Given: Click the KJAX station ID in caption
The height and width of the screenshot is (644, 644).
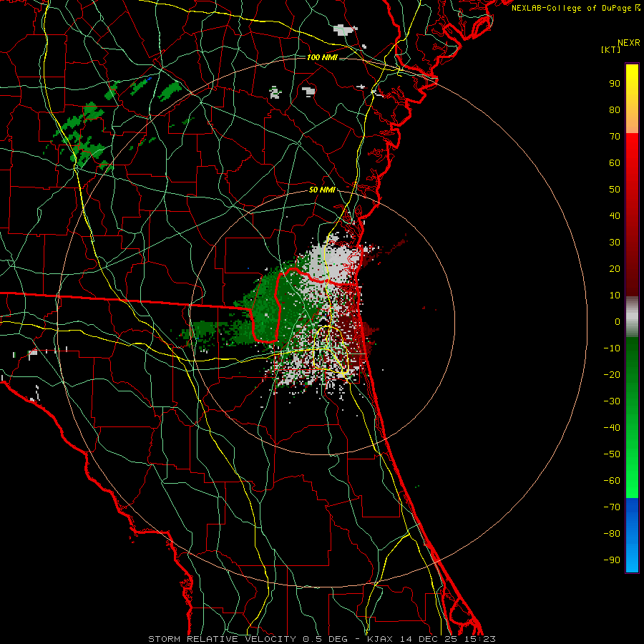Looking at the screenshot, I should coord(380,639).
